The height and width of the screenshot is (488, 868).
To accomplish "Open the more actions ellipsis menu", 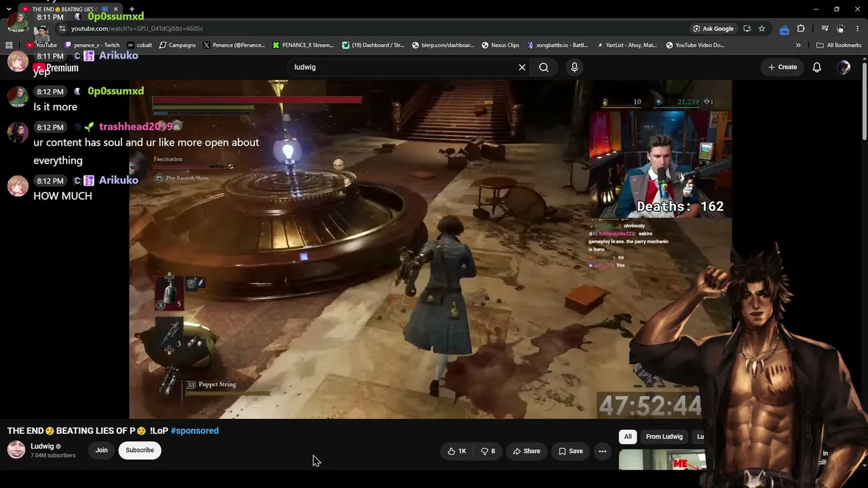I will tap(602, 451).
